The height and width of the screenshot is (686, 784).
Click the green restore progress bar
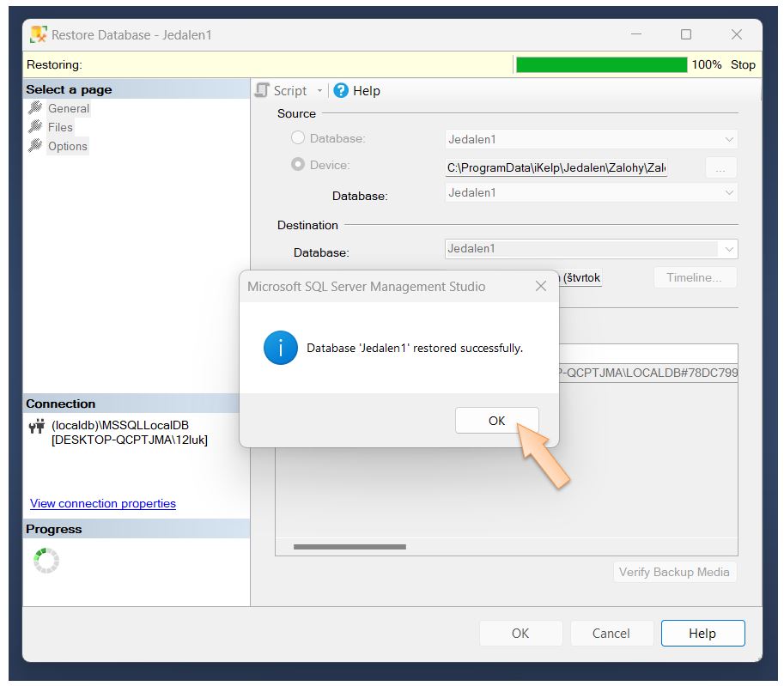601,64
